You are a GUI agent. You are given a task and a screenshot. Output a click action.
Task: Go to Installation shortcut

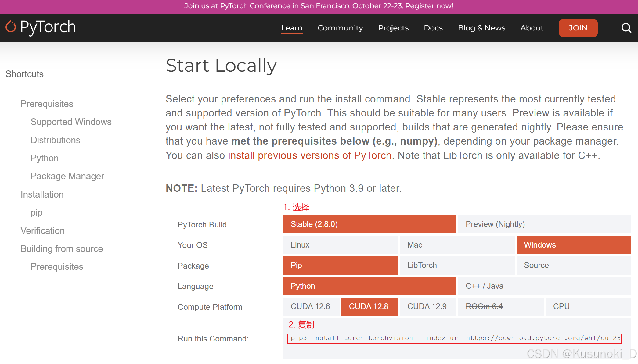(x=42, y=194)
